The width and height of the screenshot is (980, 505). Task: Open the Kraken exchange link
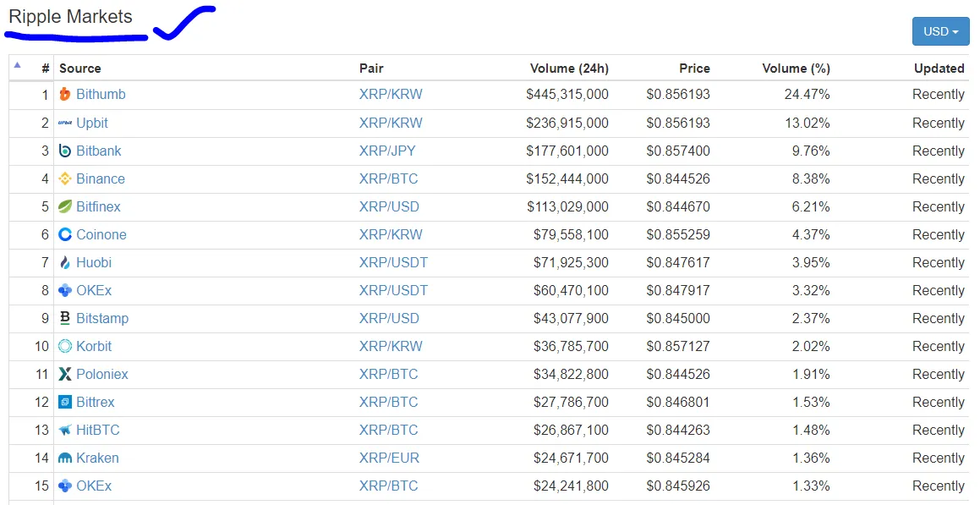(x=97, y=458)
